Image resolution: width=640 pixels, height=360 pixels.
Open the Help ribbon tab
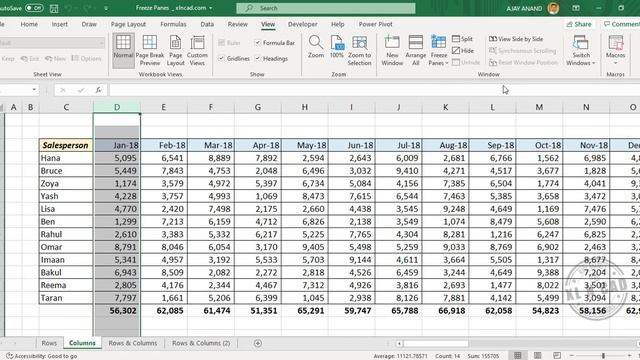[x=338, y=24]
